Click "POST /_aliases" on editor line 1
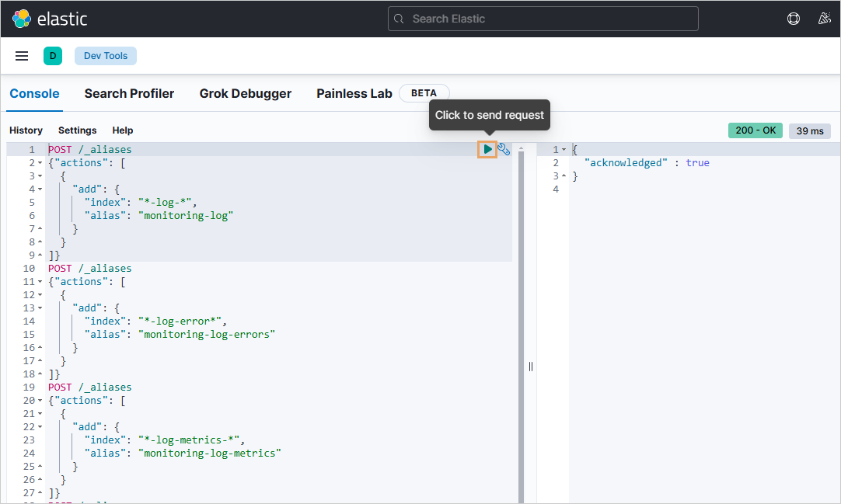The image size is (841, 504). point(90,149)
